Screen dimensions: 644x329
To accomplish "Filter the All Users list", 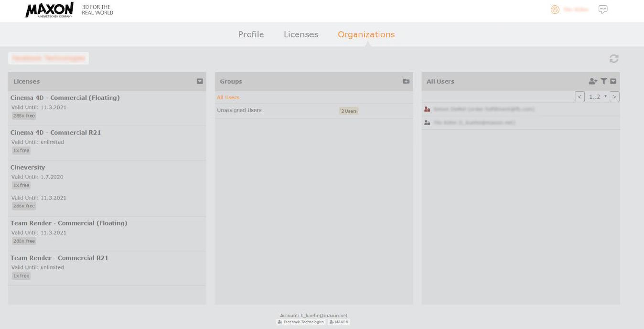I will point(604,81).
